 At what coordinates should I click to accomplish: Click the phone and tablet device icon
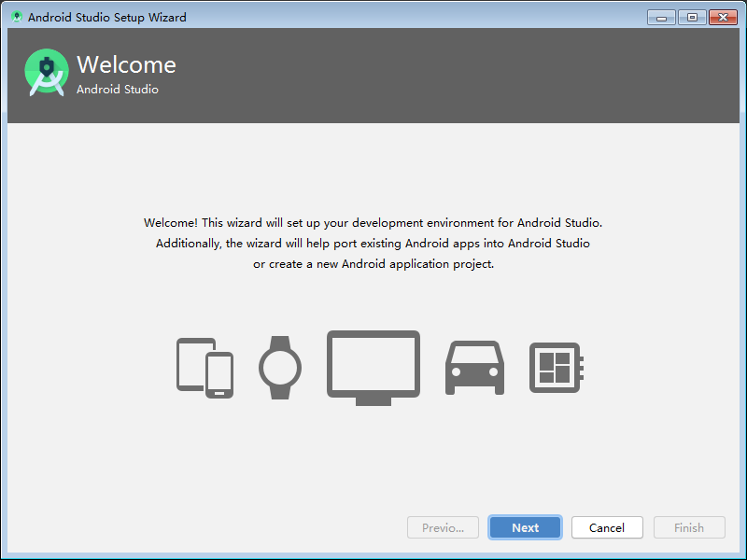pos(204,368)
